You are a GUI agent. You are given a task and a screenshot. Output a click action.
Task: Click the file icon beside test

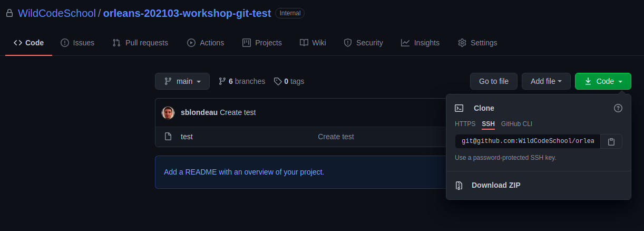pyautogui.click(x=168, y=137)
